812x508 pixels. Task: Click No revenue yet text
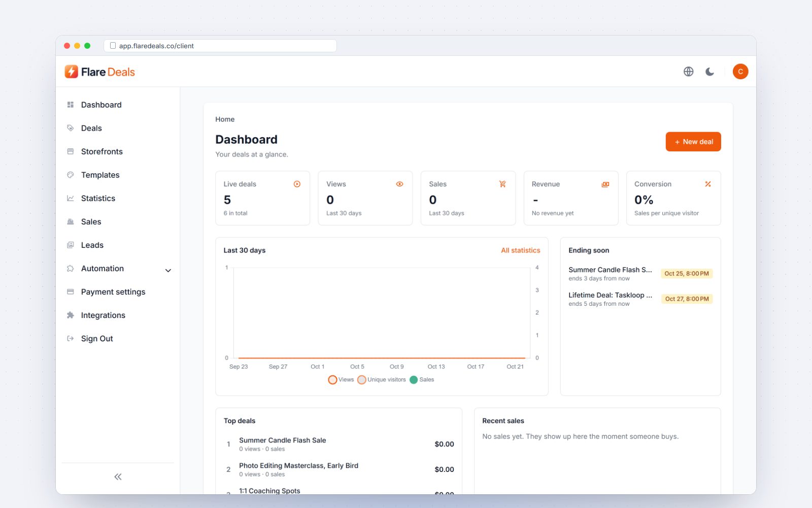coord(553,213)
